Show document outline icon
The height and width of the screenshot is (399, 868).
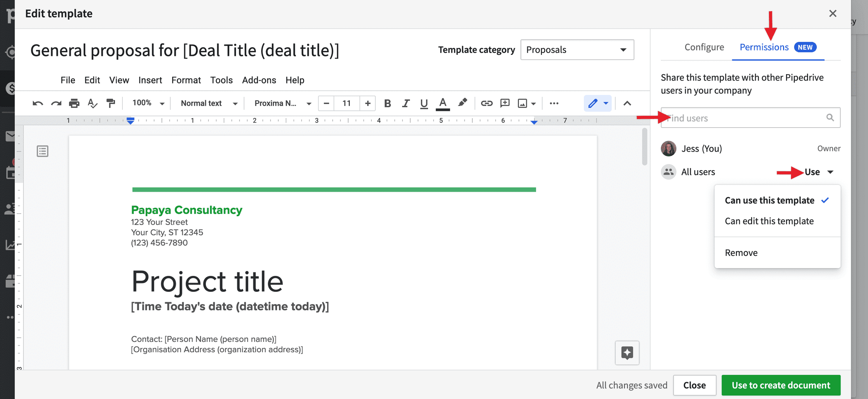(x=42, y=151)
